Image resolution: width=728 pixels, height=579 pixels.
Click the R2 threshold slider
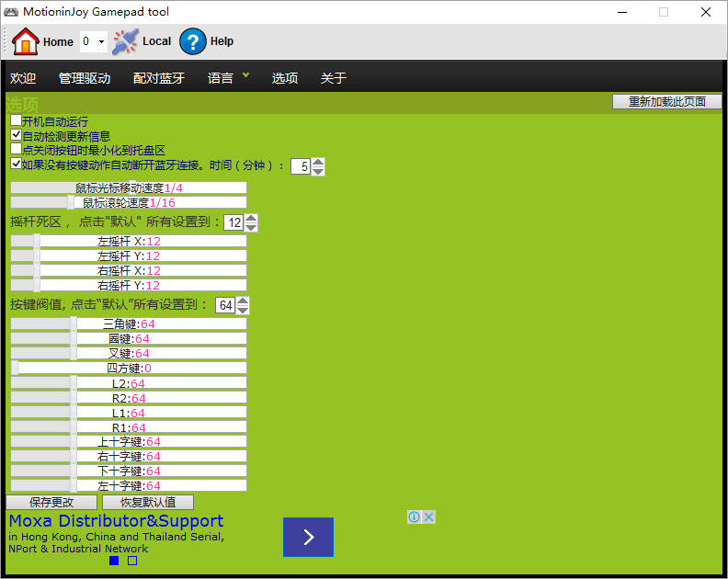pos(129,398)
